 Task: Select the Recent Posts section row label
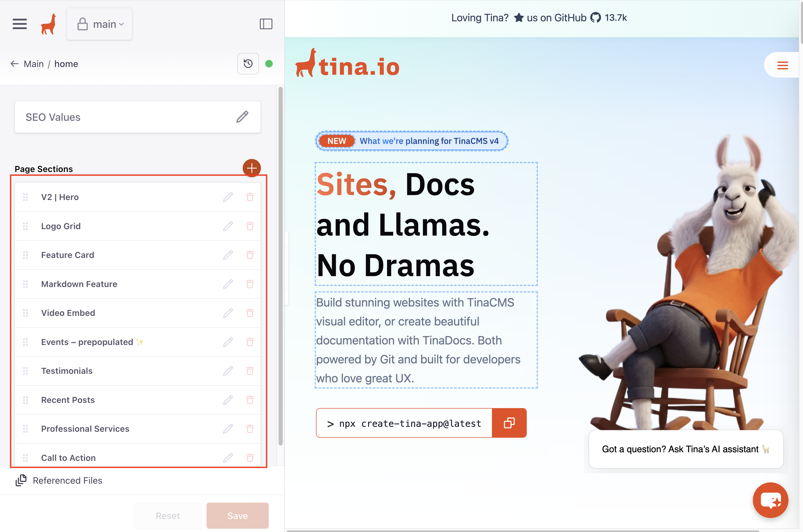(x=68, y=400)
